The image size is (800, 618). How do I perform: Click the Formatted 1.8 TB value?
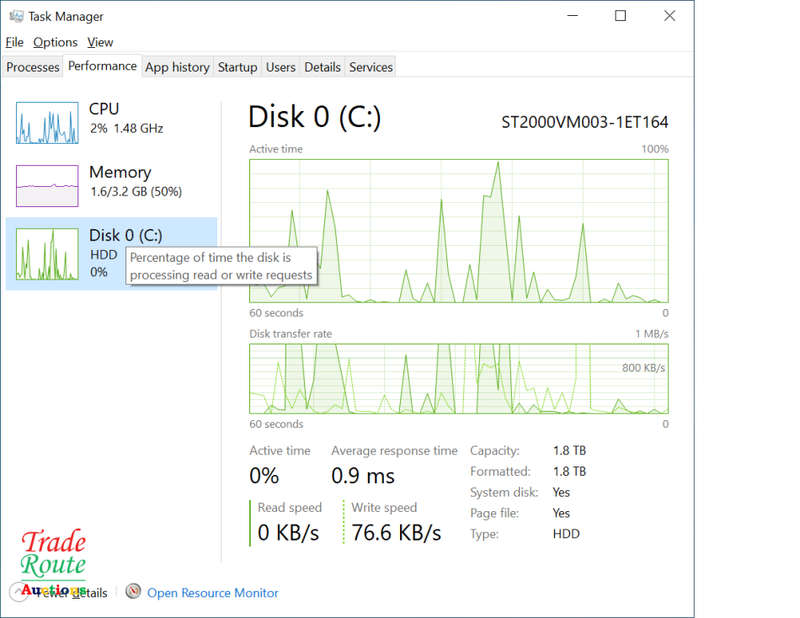point(569,472)
